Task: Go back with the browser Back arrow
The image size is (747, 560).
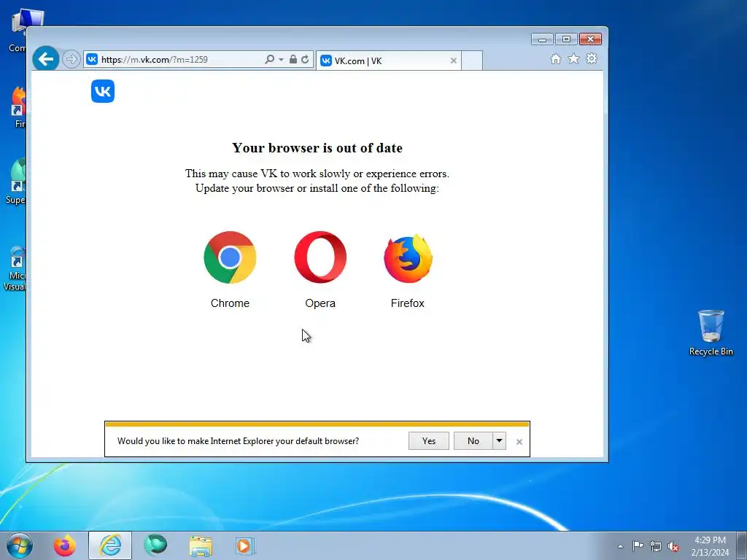Action: (x=46, y=59)
